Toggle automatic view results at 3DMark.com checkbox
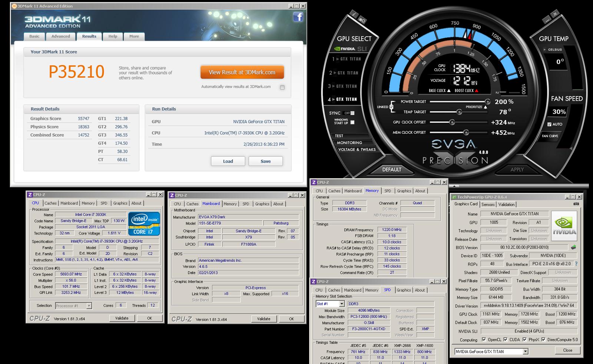Viewport: 593px width, 364px height. point(282,87)
